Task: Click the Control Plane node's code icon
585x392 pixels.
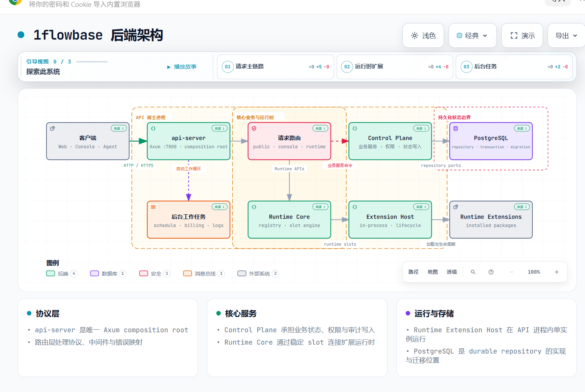Action: coord(355,128)
